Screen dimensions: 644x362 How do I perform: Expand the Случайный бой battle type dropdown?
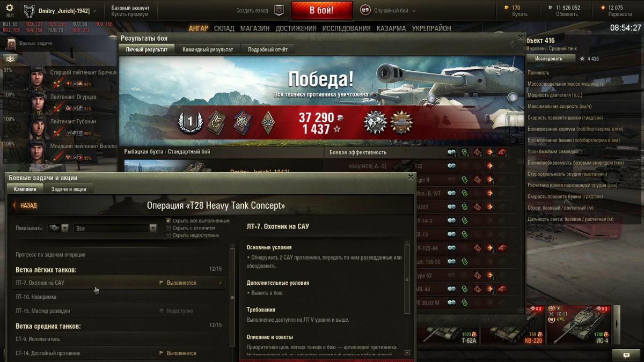tap(387, 10)
